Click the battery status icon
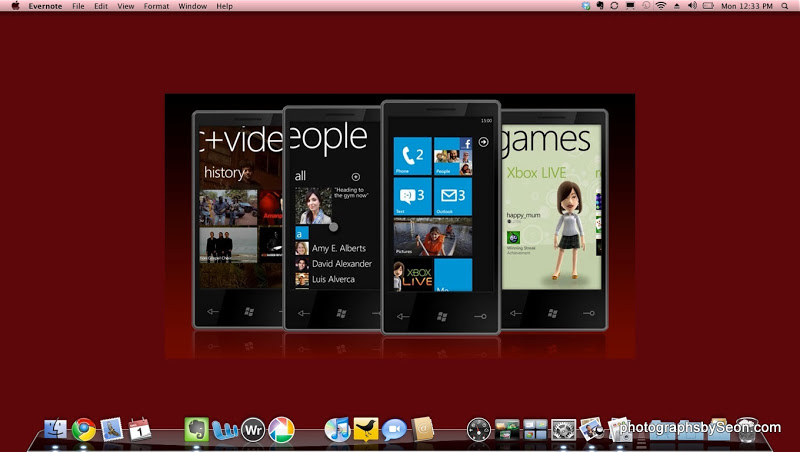This screenshot has width=800, height=452. click(708, 6)
